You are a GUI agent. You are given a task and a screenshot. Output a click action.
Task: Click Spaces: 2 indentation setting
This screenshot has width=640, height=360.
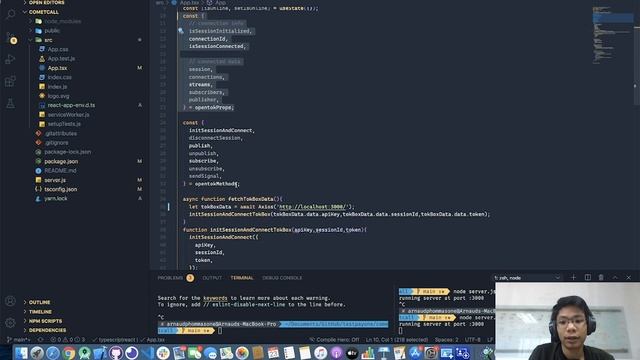(447, 340)
